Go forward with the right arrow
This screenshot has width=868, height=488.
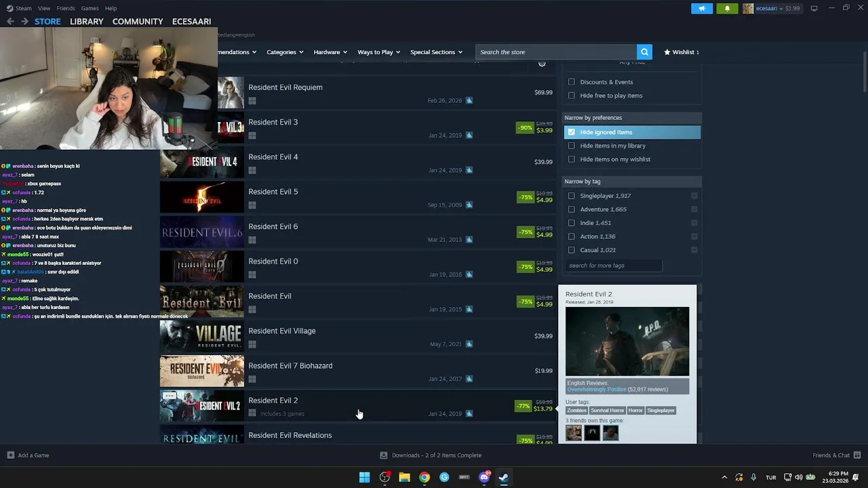point(24,21)
